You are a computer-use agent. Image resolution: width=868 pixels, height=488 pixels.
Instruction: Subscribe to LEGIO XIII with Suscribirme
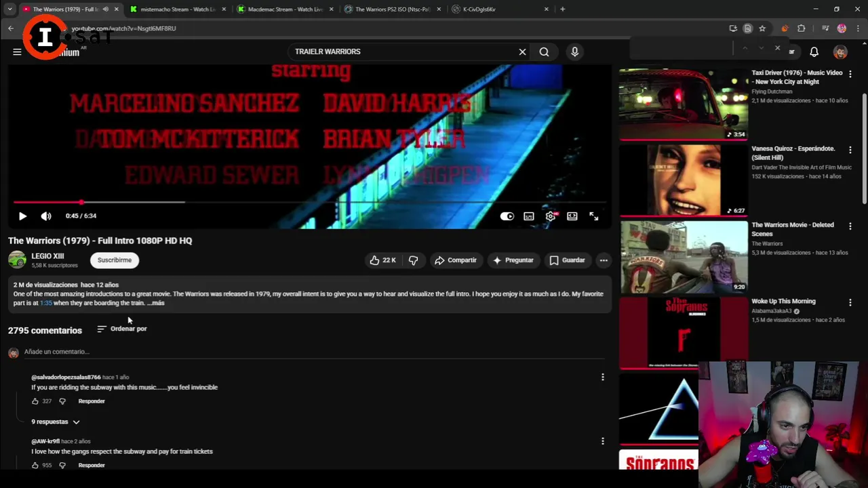(x=115, y=260)
